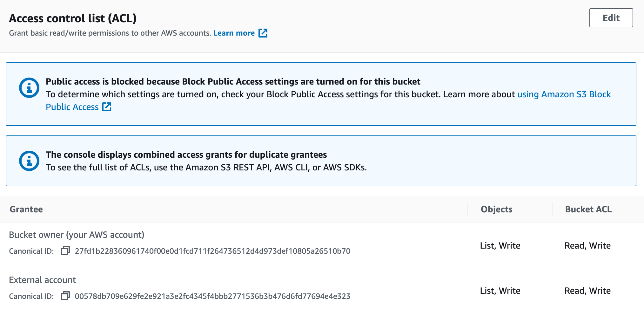The image size is (644, 309).
Task: Click Read, Write under Bucket ACL for External account
Action: pyautogui.click(x=587, y=291)
